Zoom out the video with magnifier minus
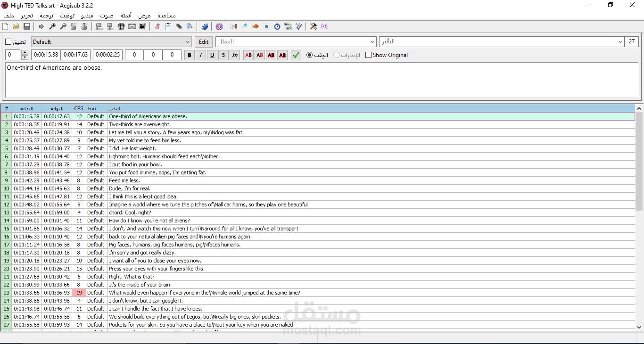This screenshot has width=644, height=344. (x=63, y=26)
